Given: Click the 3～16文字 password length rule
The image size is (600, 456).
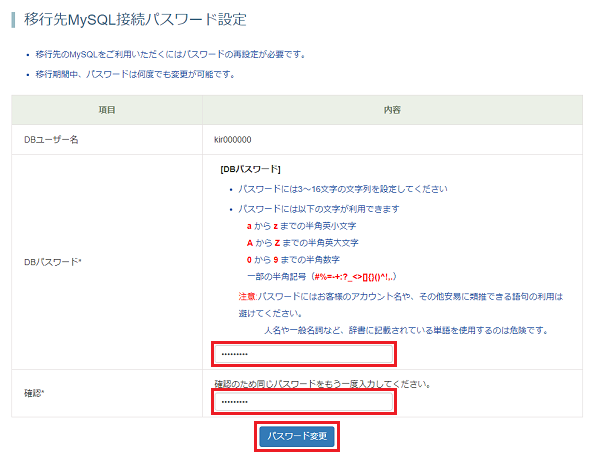Looking at the screenshot, I should coord(342,189).
